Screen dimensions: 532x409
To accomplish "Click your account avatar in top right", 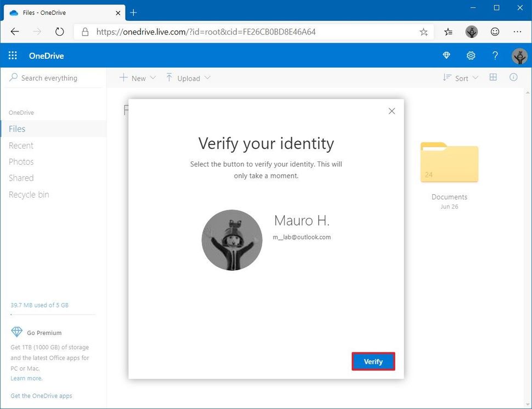I will (519, 55).
